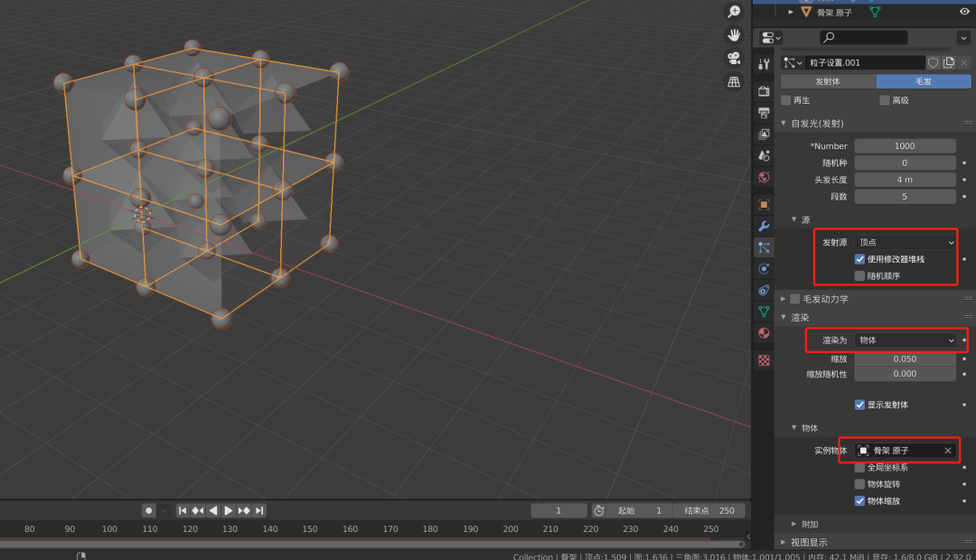Viewport: 976px width, 560px height.
Task: Collapse the 自发光(发射) panel
Action: point(784,123)
